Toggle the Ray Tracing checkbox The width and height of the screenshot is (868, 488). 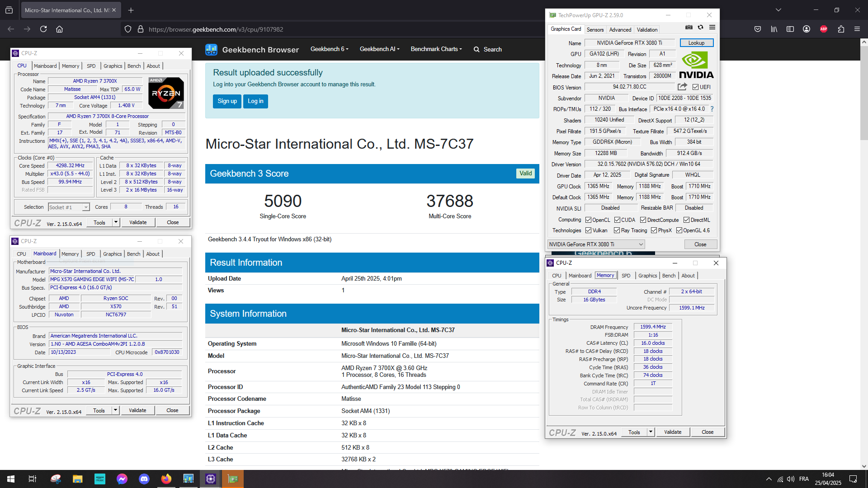click(x=617, y=230)
